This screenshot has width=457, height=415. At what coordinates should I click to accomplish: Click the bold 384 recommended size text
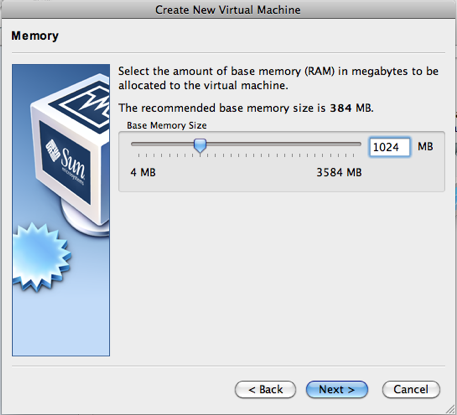point(341,108)
